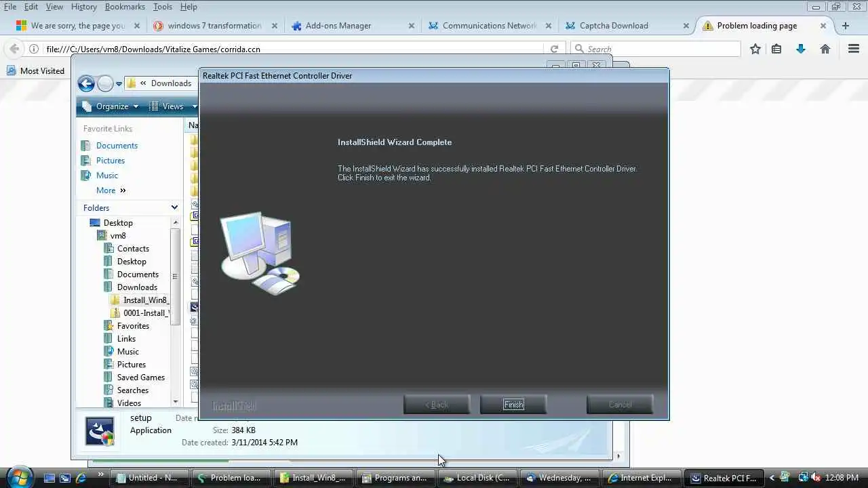Launch Internet Explorer from quick launch
868x488 pixels.
click(x=81, y=478)
